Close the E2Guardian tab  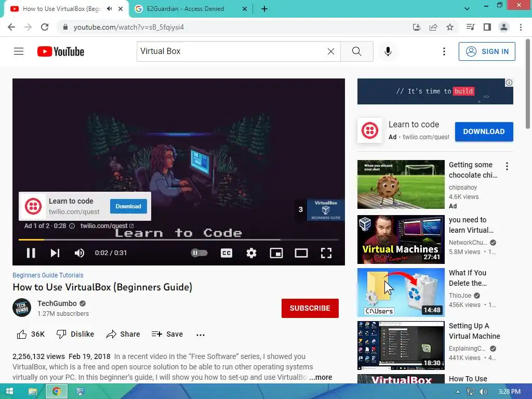pyautogui.click(x=245, y=9)
